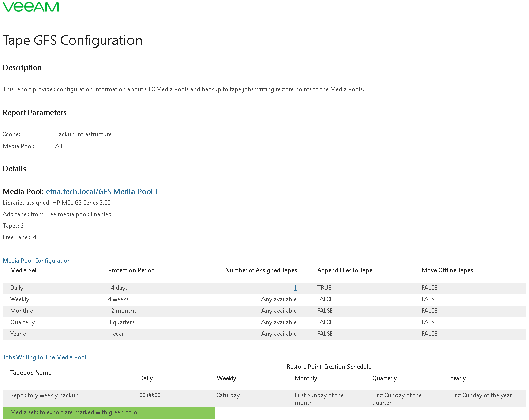Click the Report Parameters section heading
Screen dimensions: 529x420
[35, 113]
